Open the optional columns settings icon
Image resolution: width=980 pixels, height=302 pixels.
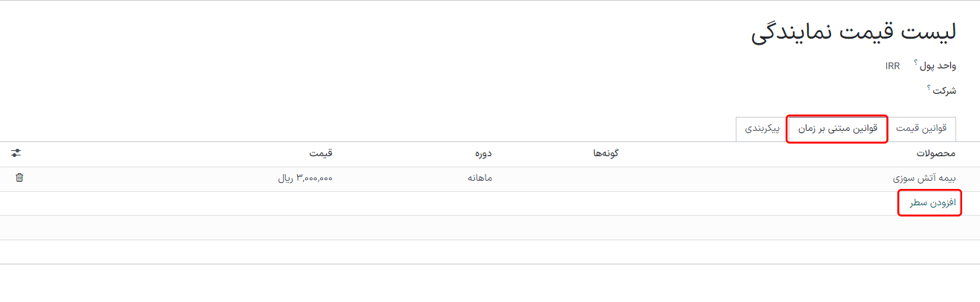16,152
